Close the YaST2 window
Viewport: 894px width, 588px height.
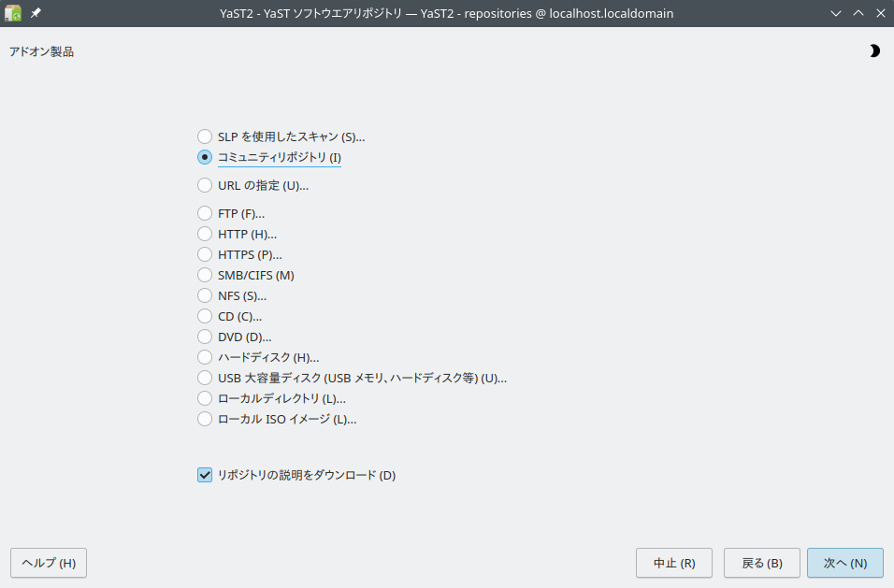(880, 13)
